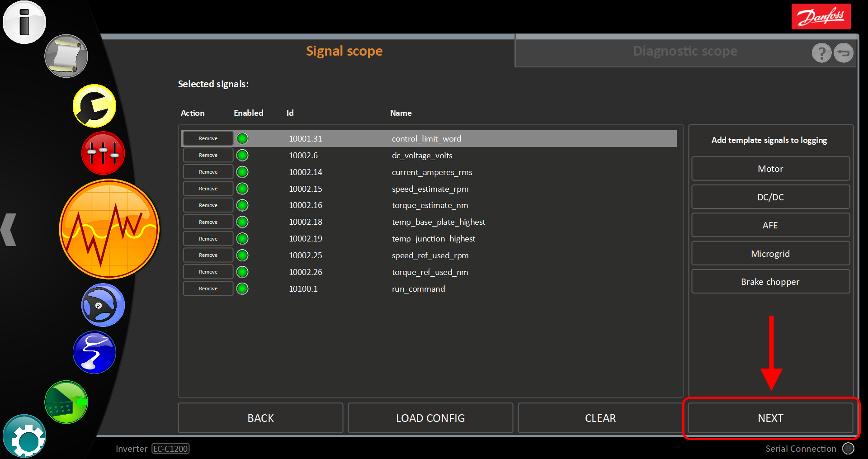Add Motor template signals

[x=770, y=169]
